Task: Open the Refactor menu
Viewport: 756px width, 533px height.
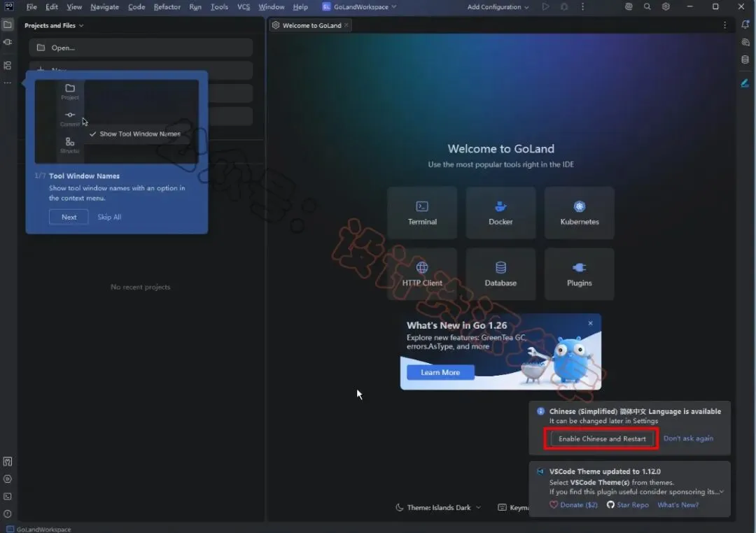Action: click(x=167, y=7)
